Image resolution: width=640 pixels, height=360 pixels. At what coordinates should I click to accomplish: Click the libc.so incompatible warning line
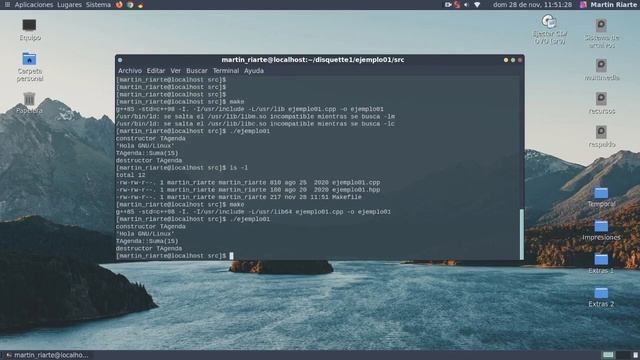tap(256, 124)
